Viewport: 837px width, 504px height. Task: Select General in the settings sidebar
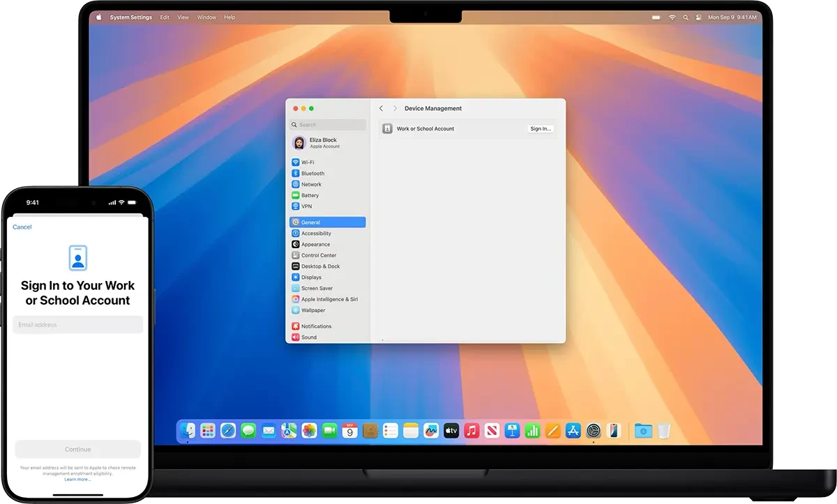point(327,222)
